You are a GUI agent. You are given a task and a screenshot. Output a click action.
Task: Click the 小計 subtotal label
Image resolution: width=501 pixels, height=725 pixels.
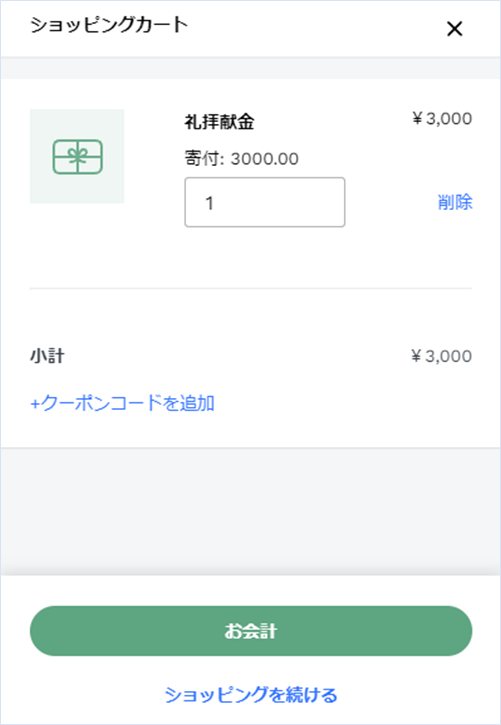47,356
